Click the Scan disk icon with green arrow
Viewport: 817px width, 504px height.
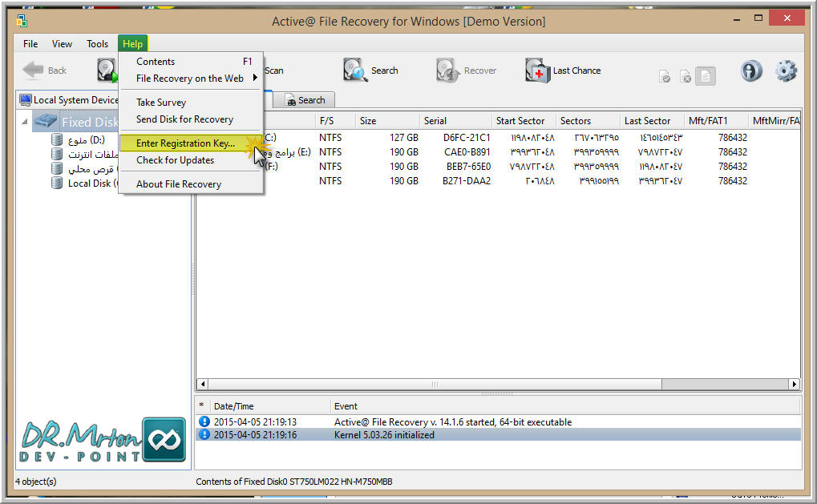(x=107, y=71)
